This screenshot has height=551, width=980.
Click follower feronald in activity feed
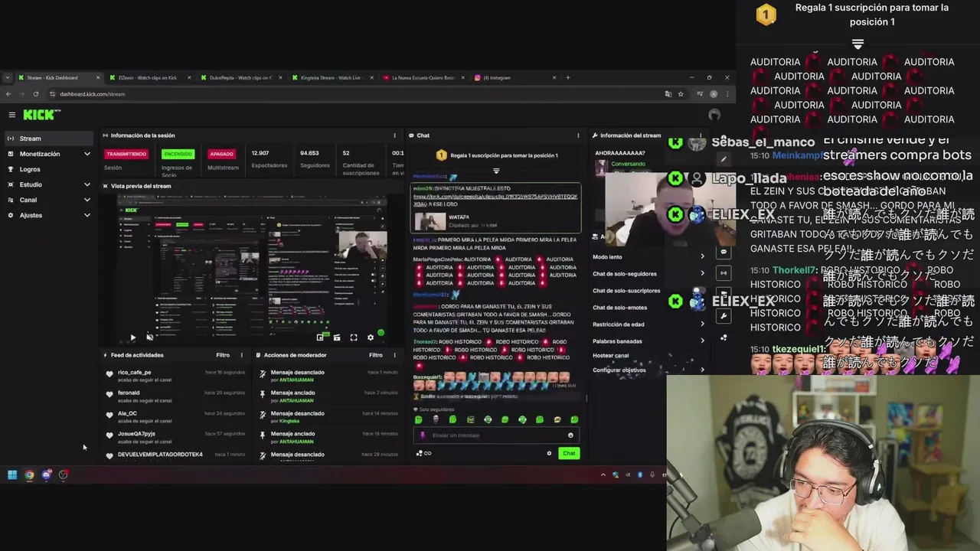point(129,393)
